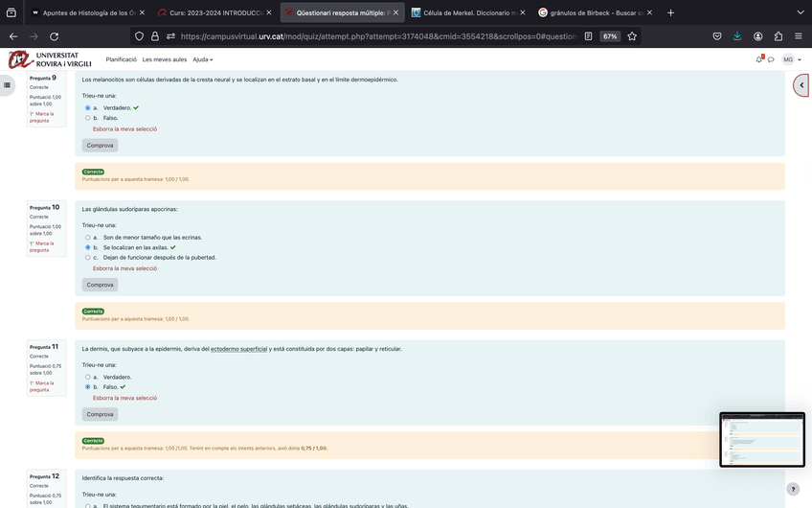
Task: Click the help question mark button
Action: click(x=793, y=489)
